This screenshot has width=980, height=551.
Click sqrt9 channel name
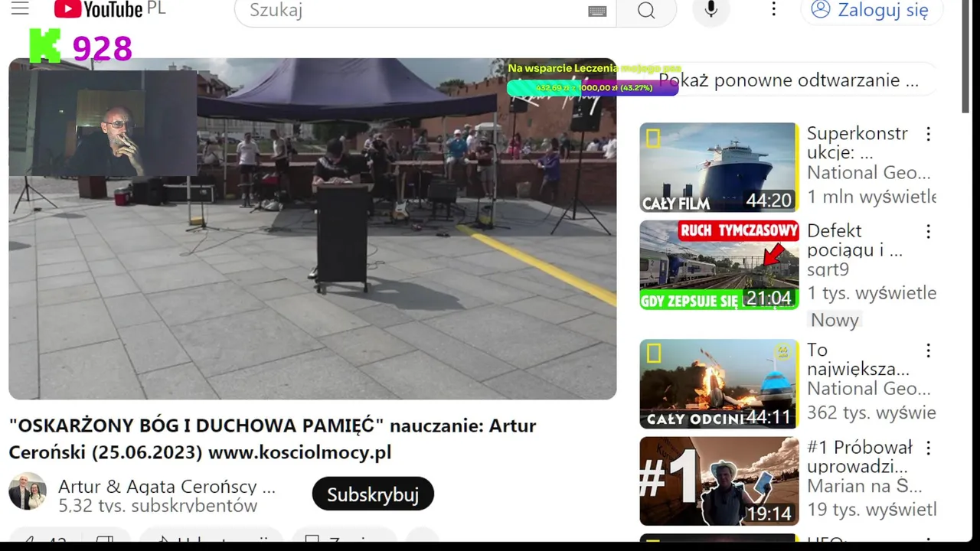click(x=828, y=269)
